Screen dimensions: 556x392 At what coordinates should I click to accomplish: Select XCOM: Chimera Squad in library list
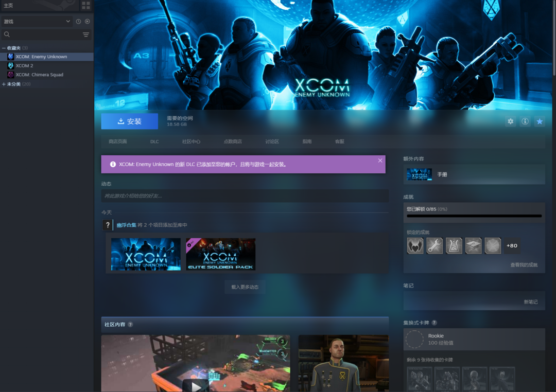coord(40,75)
